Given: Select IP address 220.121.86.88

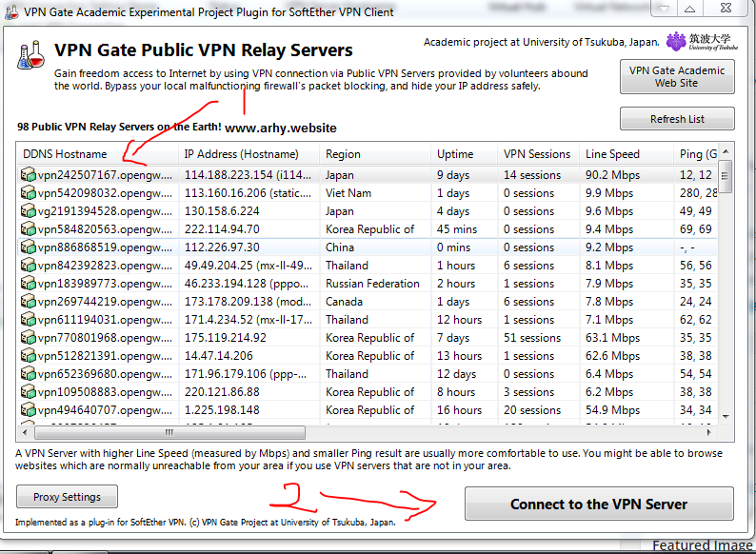Looking at the screenshot, I should pos(222,391).
